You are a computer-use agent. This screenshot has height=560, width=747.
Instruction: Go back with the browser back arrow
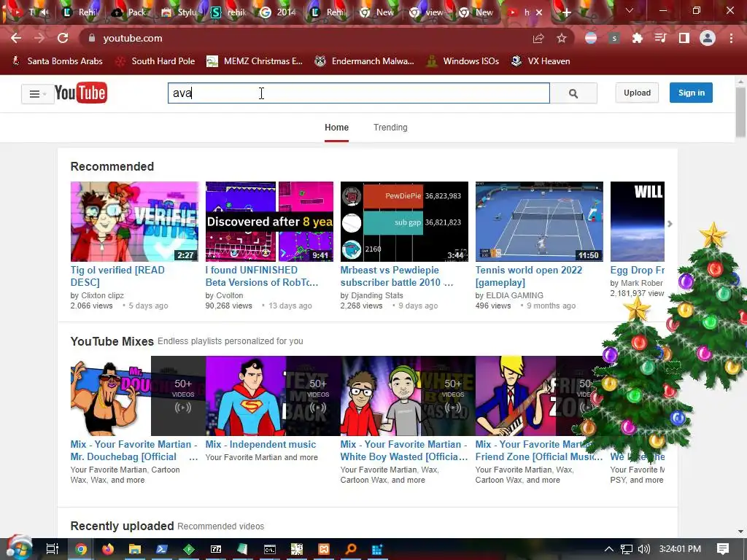coord(16,38)
